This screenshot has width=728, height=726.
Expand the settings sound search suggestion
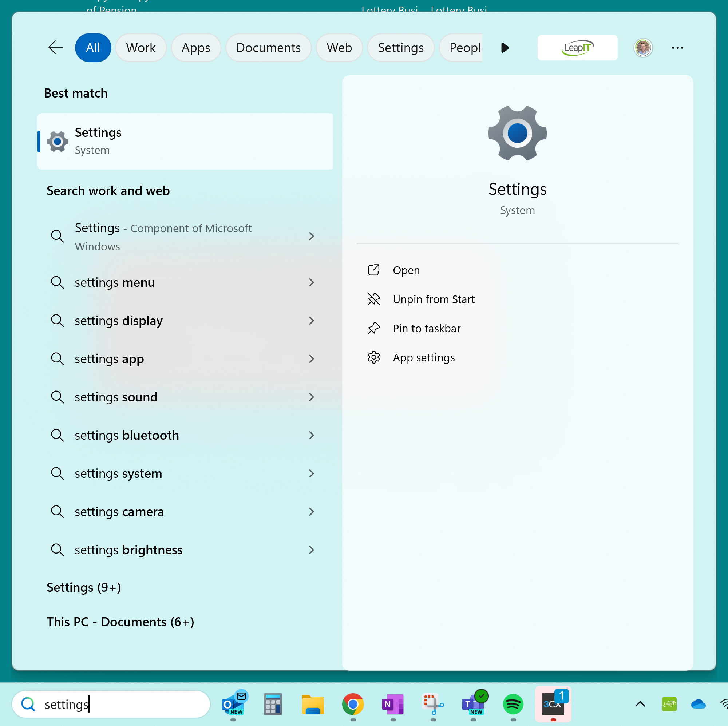coord(312,397)
